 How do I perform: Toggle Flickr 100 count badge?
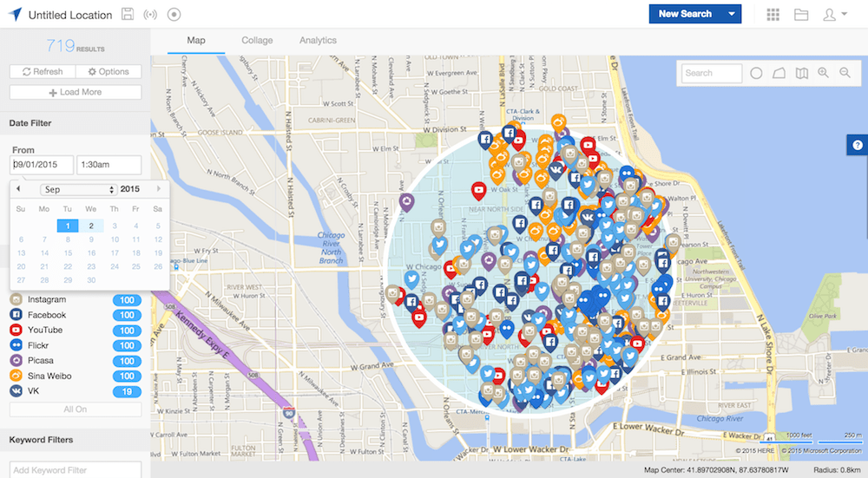click(x=127, y=345)
